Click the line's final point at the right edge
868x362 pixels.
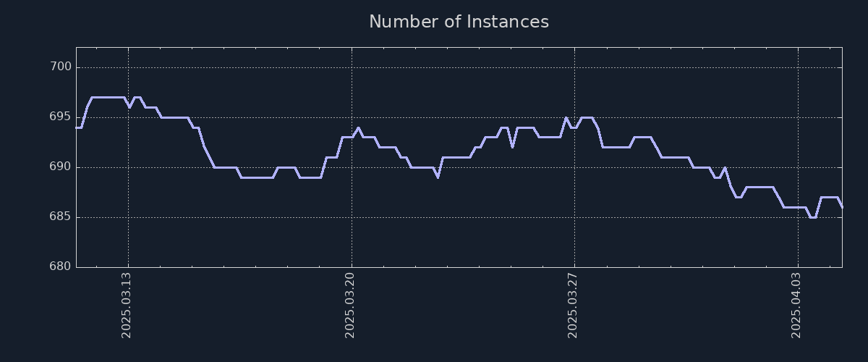pos(842,207)
